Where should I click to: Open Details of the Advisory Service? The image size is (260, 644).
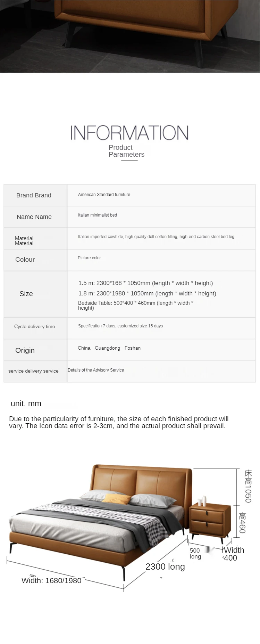click(x=96, y=370)
